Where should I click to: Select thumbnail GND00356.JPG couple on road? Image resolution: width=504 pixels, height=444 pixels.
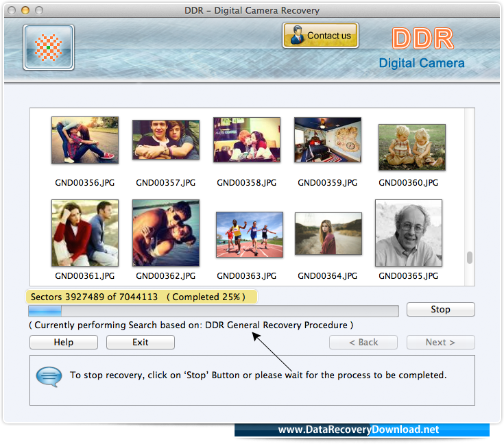(x=85, y=140)
